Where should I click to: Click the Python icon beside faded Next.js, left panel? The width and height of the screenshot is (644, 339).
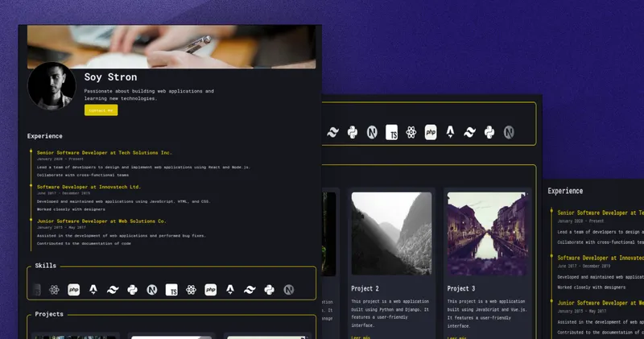click(x=270, y=290)
